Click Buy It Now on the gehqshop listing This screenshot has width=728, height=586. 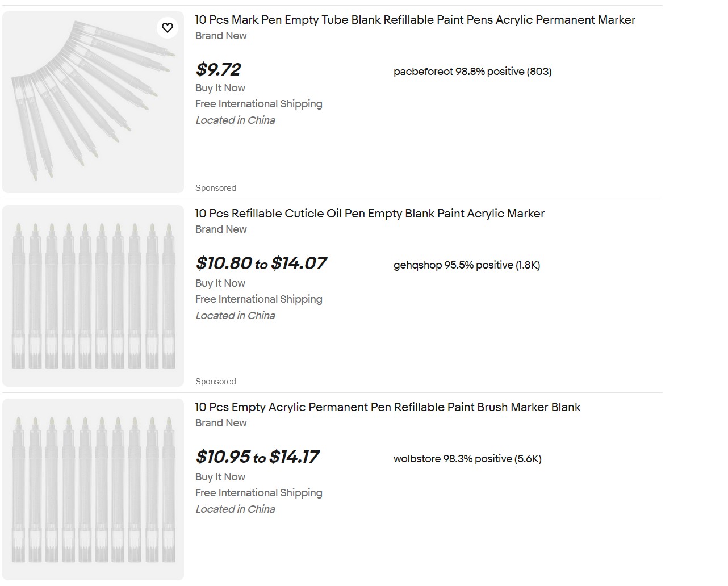coord(220,283)
